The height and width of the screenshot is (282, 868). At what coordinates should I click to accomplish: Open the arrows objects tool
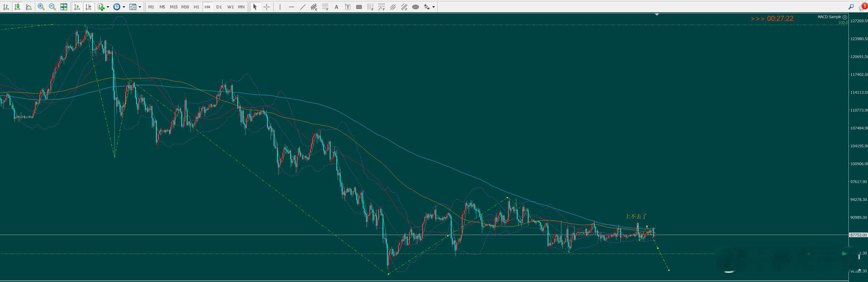[427, 7]
